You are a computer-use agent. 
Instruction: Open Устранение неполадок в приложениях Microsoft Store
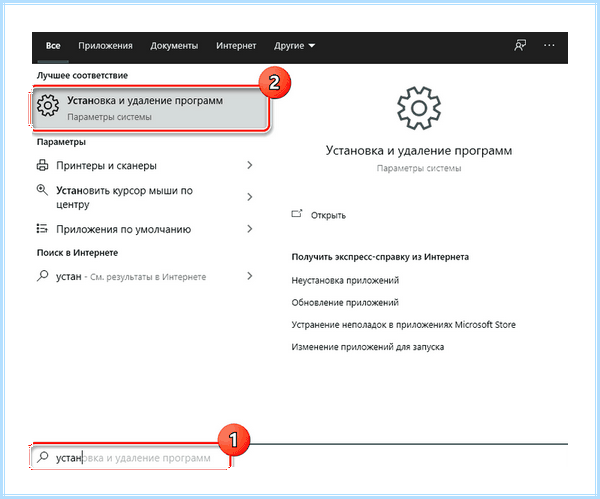403,325
